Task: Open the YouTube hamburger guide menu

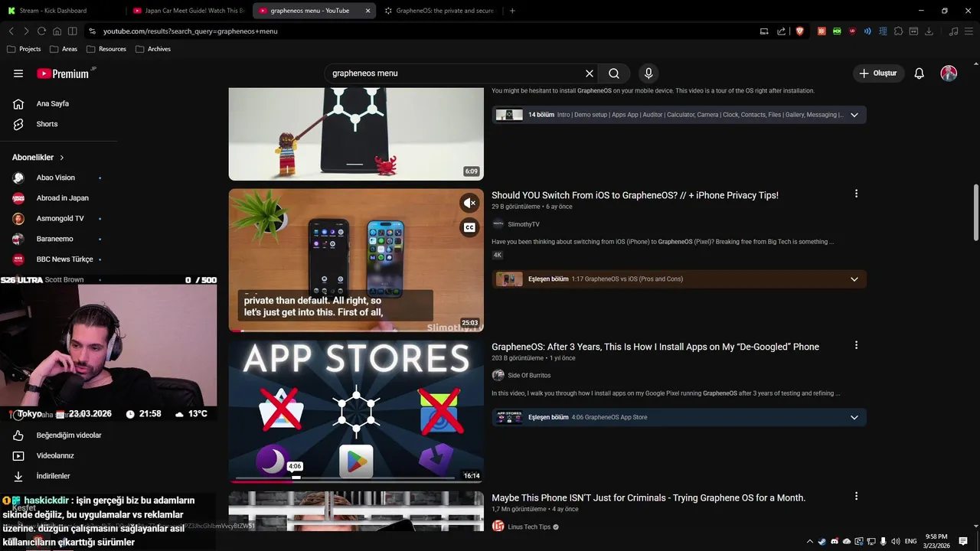Action: (18, 73)
